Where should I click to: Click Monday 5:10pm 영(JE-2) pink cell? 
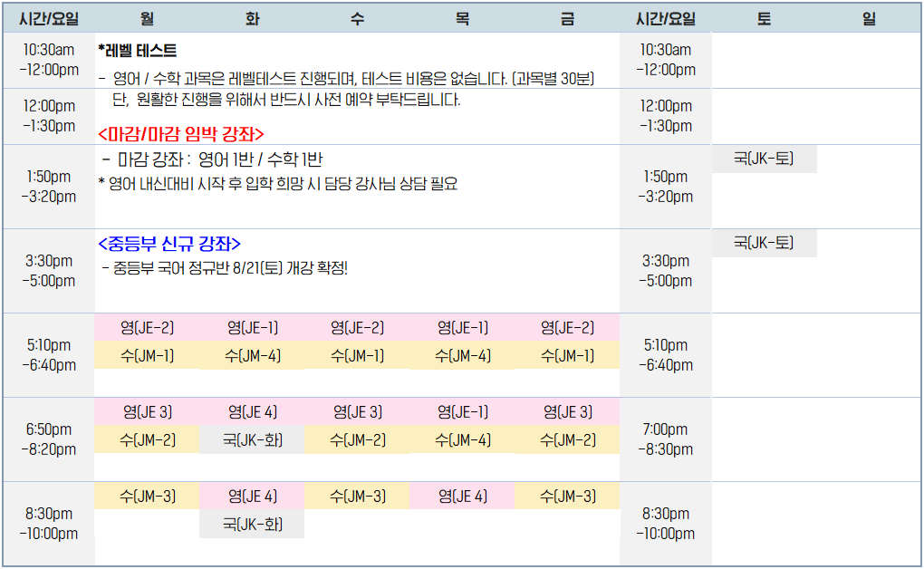pos(147,328)
